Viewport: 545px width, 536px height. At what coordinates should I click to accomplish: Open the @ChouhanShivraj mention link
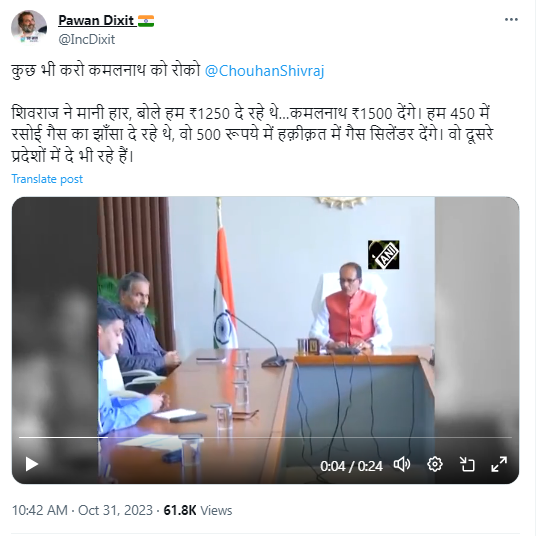coord(265,71)
